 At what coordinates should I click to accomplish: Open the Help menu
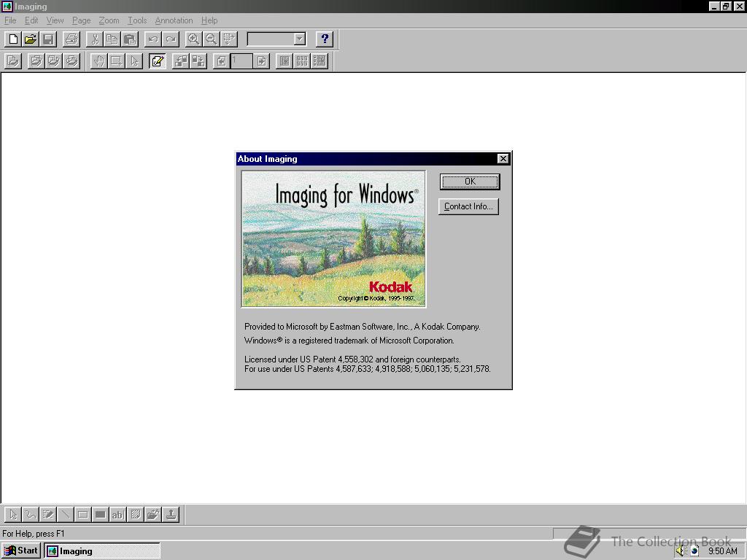click(x=209, y=20)
